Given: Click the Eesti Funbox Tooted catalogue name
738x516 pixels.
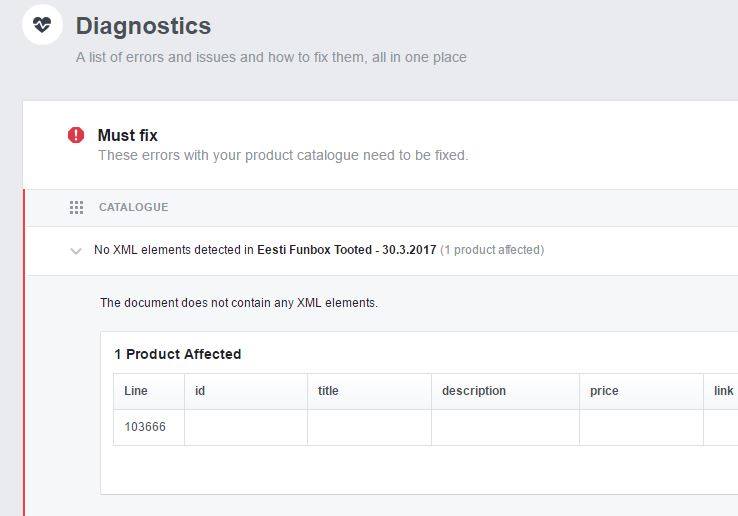Looking at the screenshot, I should click(x=346, y=250).
